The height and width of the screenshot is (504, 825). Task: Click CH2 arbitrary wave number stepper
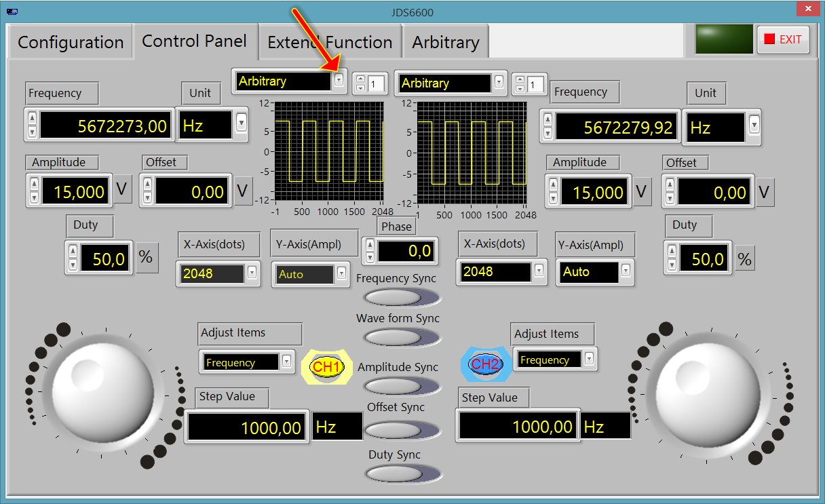coord(520,85)
